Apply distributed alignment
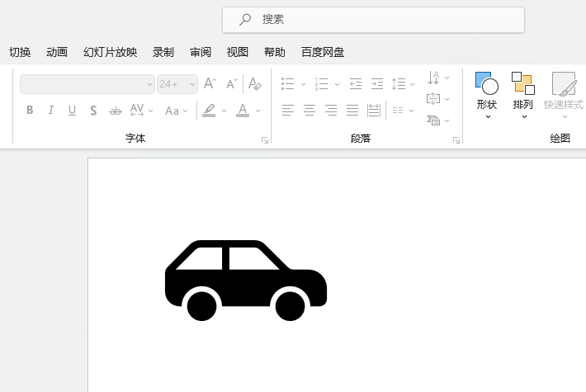This screenshot has width=586, height=392. (374, 111)
